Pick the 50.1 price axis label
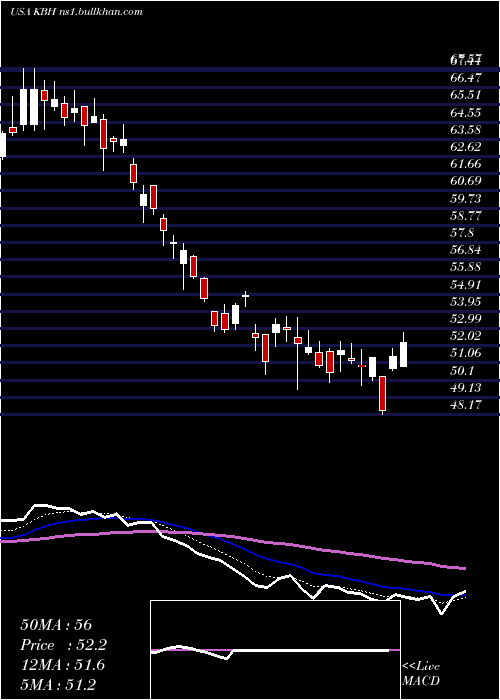The height and width of the screenshot is (700, 500). pos(462,371)
